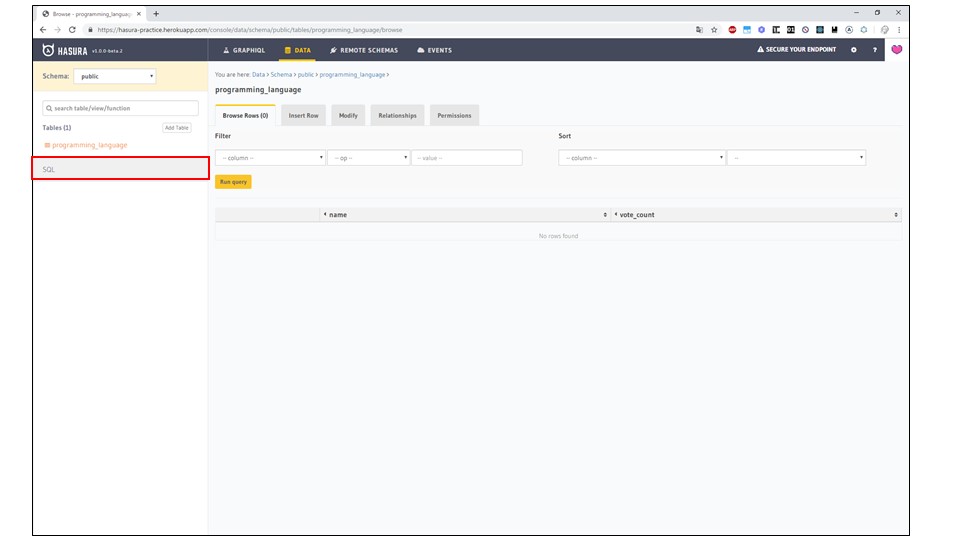Click the 'No rows found' message

click(x=558, y=236)
